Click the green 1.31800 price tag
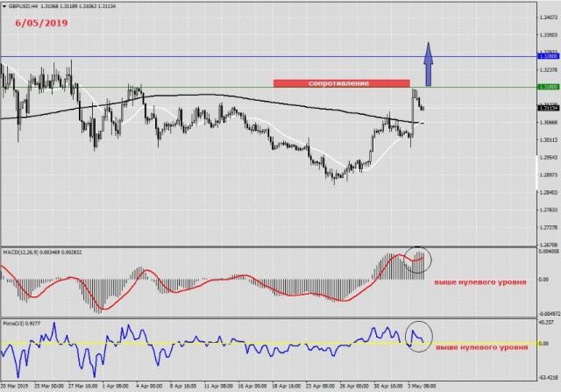 tap(549, 87)
